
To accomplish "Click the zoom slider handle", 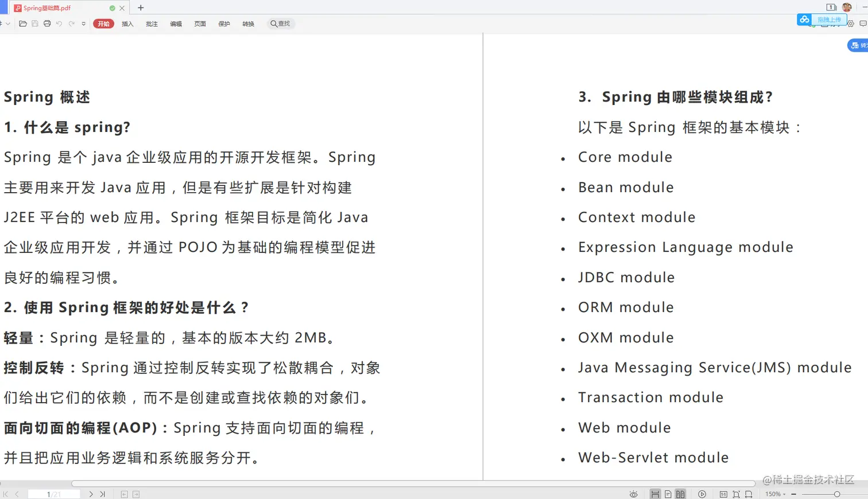I will [x=837, y=494].
